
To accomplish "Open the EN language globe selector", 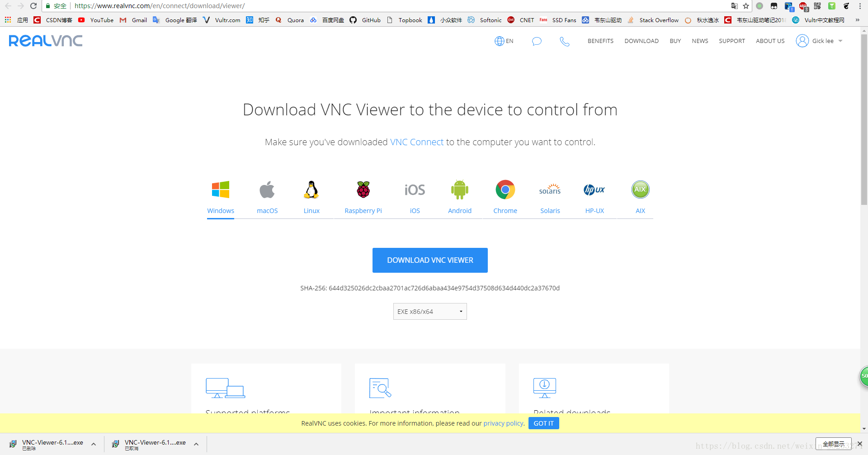I will (x=504, y=41).
